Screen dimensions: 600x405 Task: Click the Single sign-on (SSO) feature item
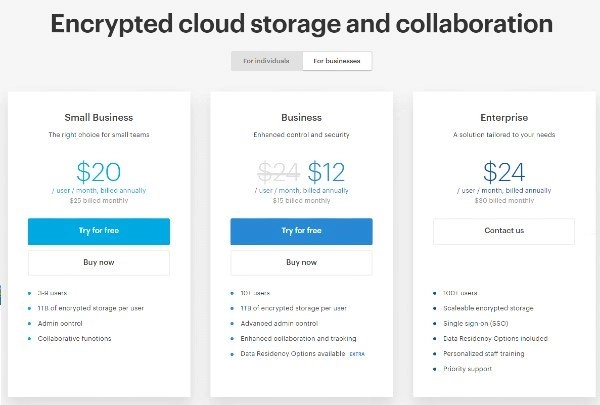pos(476,323)
